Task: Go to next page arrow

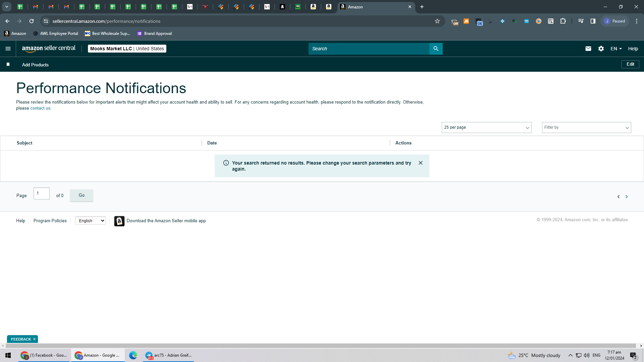Action: click(x=627, y=197)
